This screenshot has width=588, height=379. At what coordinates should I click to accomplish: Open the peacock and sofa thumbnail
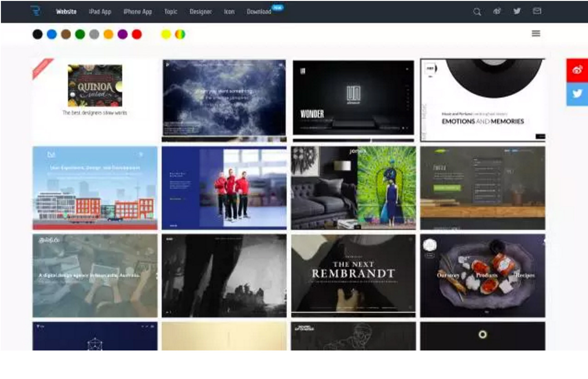353,188
